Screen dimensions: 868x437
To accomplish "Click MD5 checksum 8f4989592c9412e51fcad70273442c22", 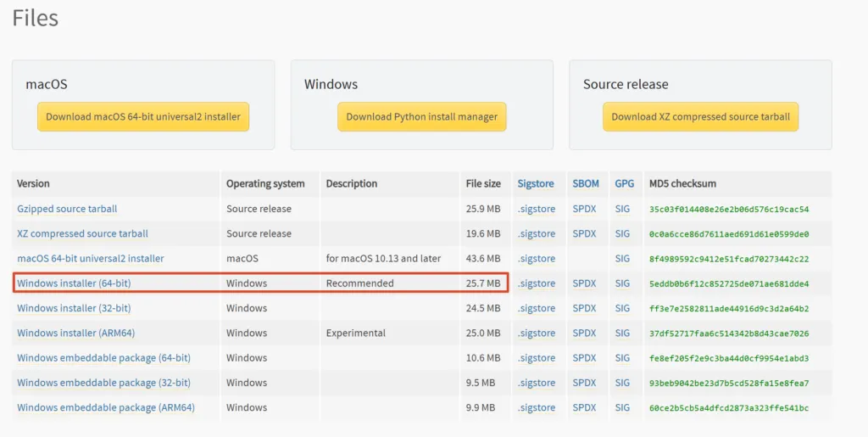I will (729, 259).
